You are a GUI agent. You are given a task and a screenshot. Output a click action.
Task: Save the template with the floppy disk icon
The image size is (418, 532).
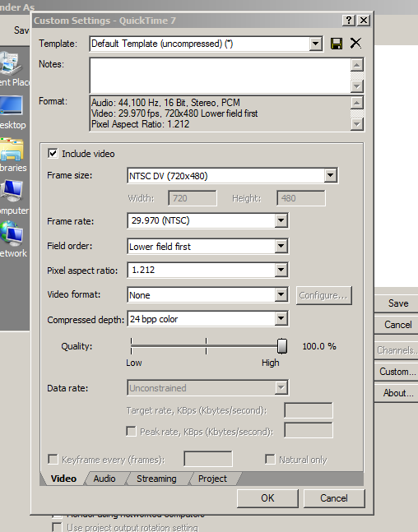[x=337, y=44]
